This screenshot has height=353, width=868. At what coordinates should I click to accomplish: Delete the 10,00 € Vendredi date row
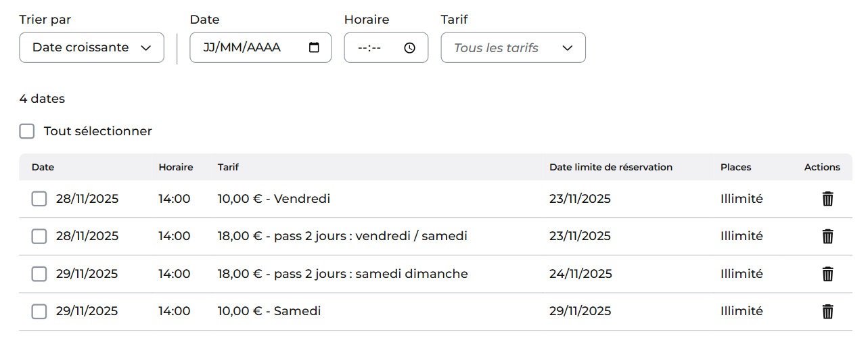(x=827, y=199)
